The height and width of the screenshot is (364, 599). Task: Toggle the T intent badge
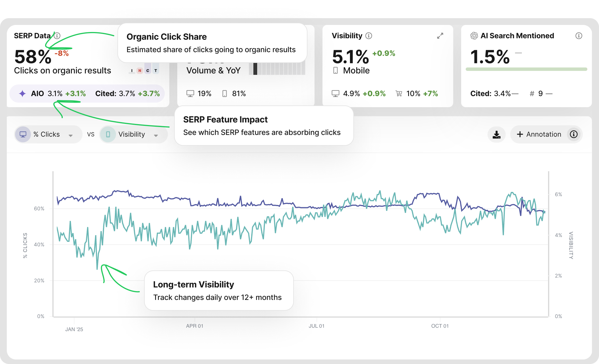point(156,70)
